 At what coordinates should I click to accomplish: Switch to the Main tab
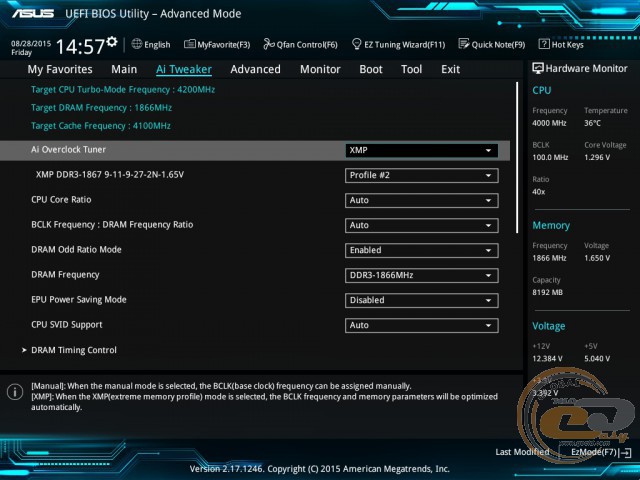124,69
